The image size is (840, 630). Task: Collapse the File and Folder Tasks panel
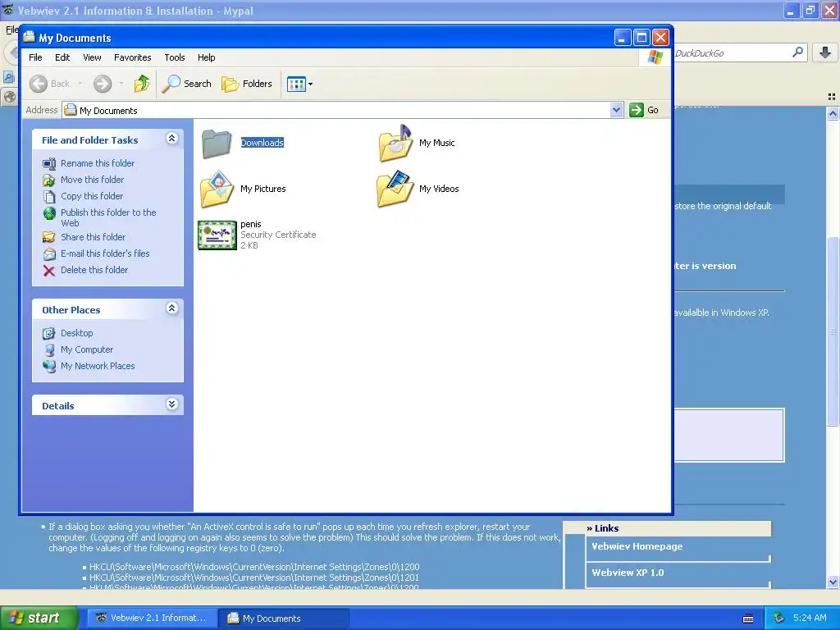pyautogui.click(x=171, y=138)
